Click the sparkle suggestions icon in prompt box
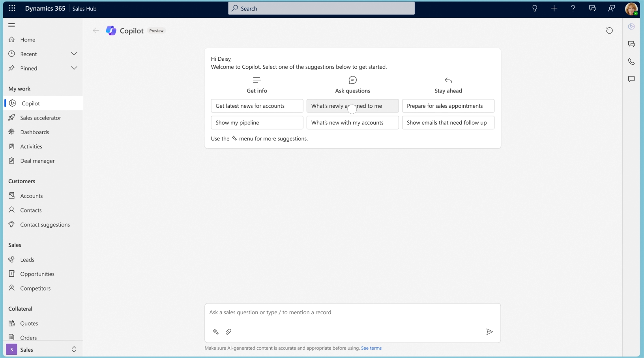This screenshot has width=644, height=358. (x=215, y=332)
